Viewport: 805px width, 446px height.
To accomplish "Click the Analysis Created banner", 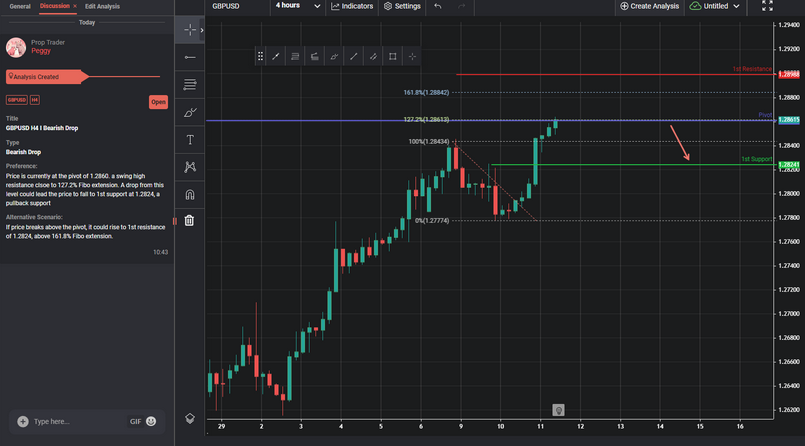I will point(47,77).
